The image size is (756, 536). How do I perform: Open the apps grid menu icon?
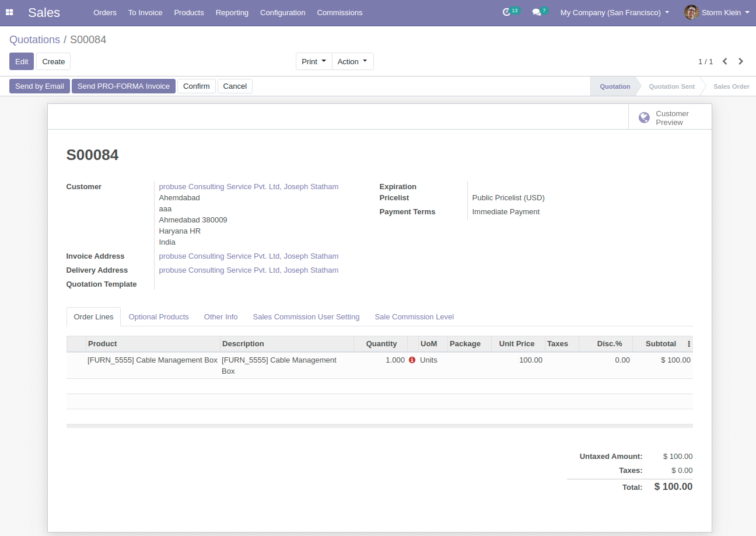click(x=9, y=12)
